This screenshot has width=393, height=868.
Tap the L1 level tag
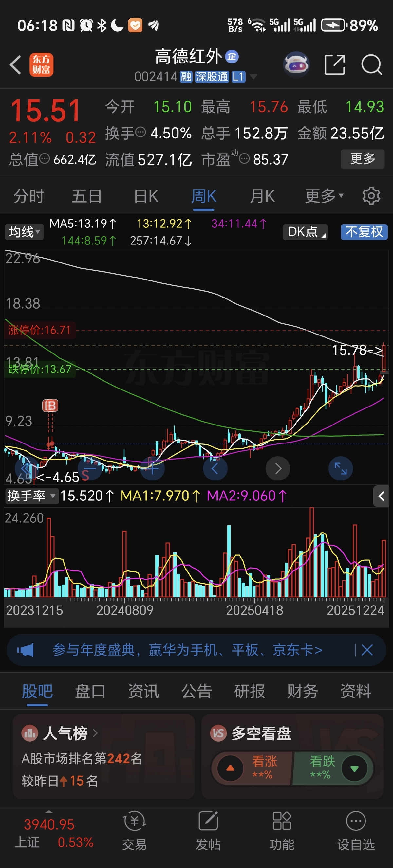(238, 77)
